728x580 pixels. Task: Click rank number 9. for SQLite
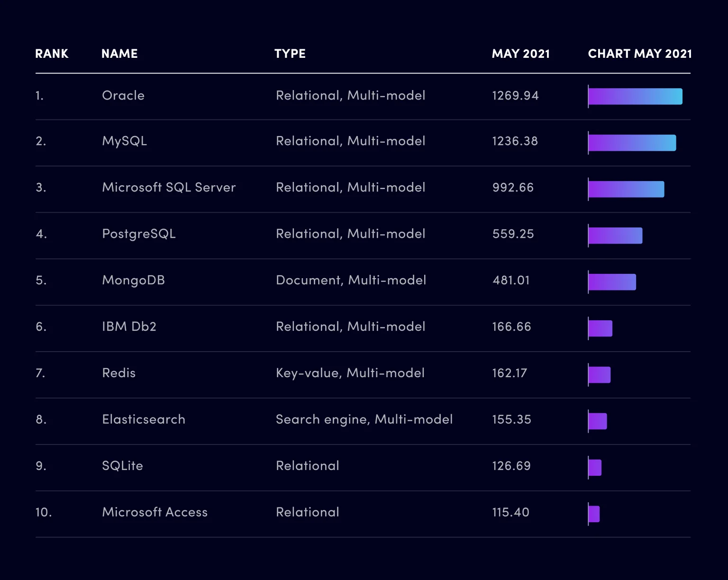pos(41,466)
